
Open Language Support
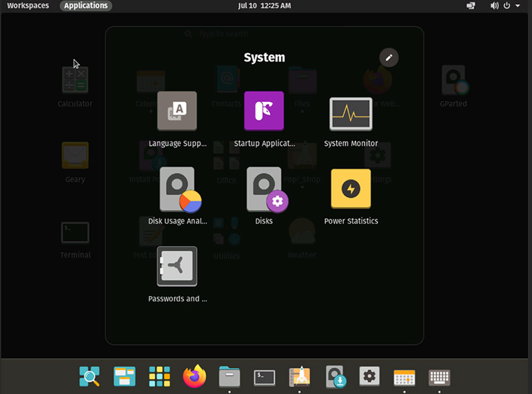(177, 112)
